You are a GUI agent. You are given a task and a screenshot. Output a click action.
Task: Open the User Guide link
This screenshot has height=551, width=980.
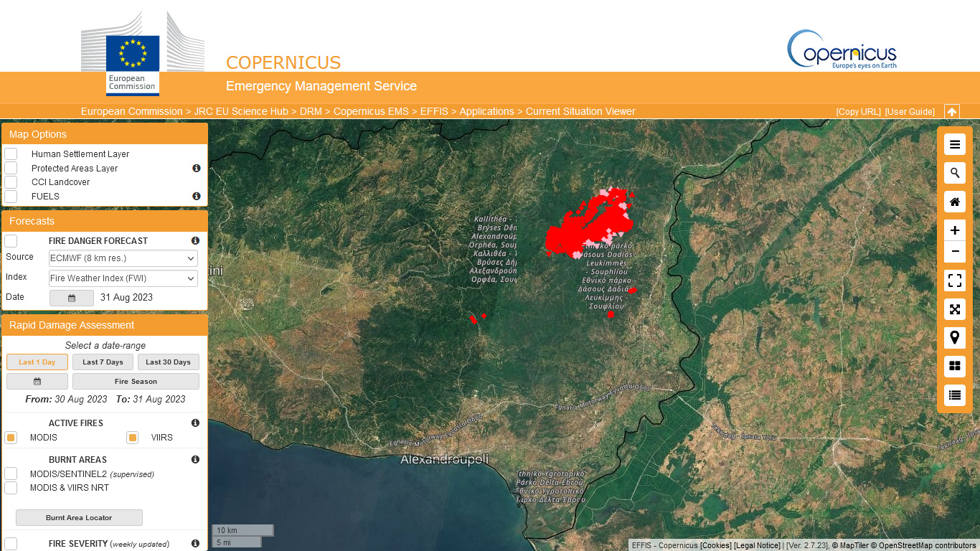coord(910,112)
